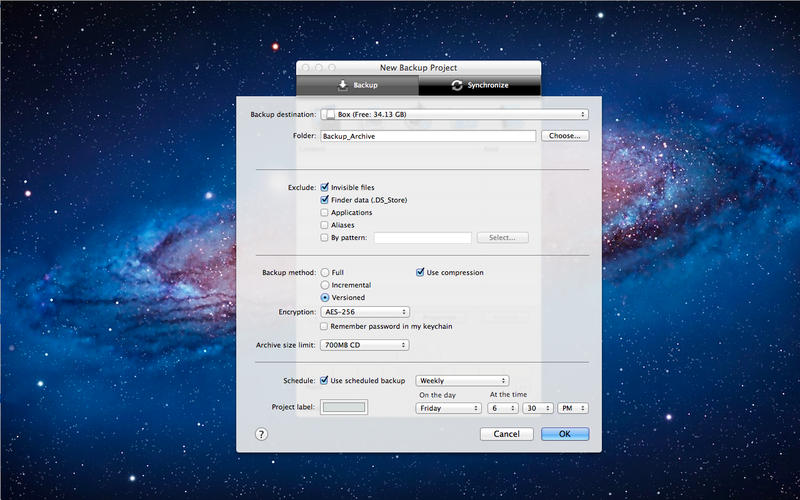Toggle Use compression checkbox
The height and width of the screenshot is (500, 800).
(420, 272)
